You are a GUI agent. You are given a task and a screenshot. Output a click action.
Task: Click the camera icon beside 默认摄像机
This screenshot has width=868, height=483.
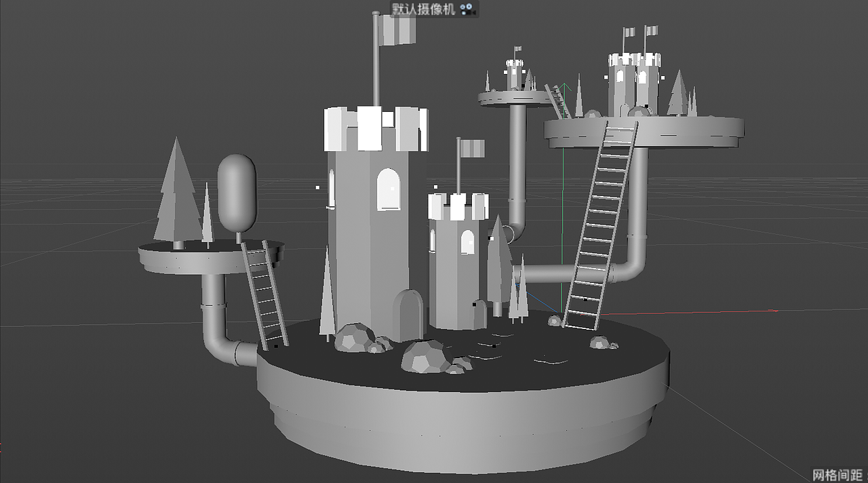click(467, 9)
